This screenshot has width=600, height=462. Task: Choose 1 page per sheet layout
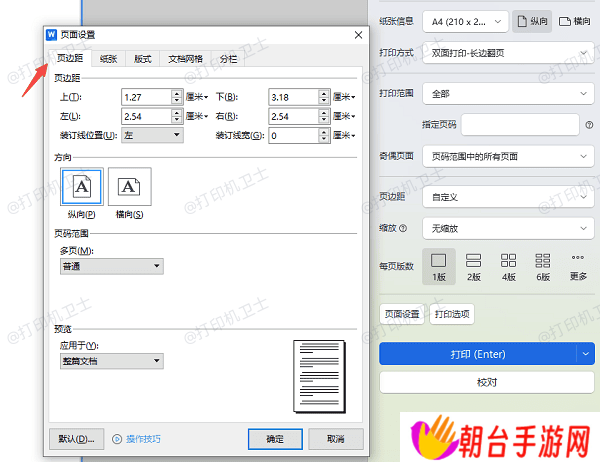(x=439, y=266)
